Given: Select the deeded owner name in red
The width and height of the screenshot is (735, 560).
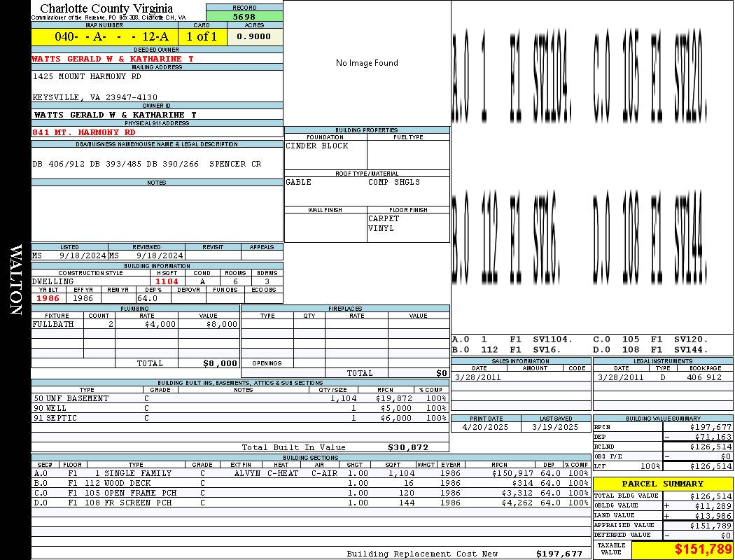Looking at the screenshot, I should 113,59.
